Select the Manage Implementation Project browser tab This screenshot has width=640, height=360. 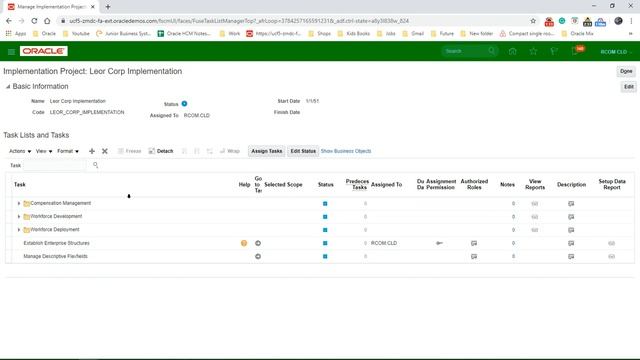[x=51, y=7]
